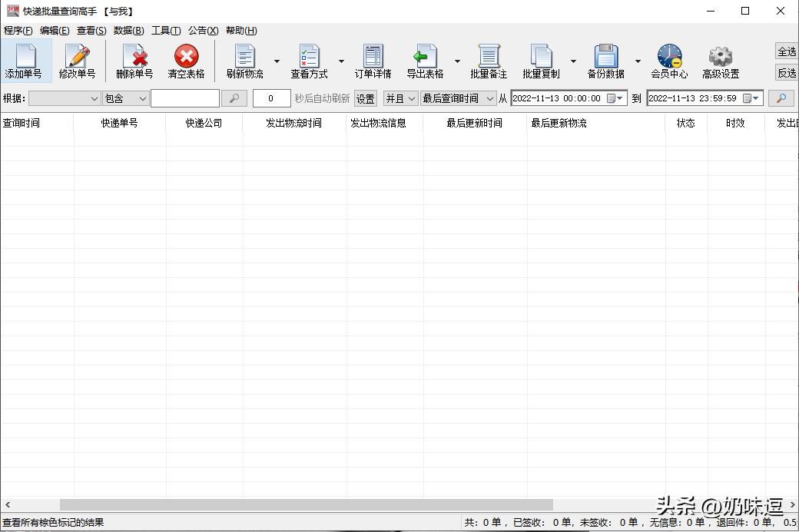The height and width of the screenshot is (532, 799).
Task: Open the 数据(B) menu
Action: [129, 31]
